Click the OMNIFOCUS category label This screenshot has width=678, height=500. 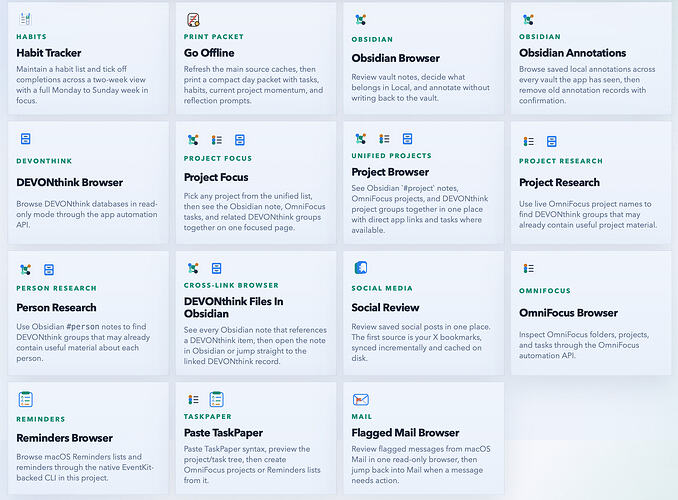tap(545, 291)
